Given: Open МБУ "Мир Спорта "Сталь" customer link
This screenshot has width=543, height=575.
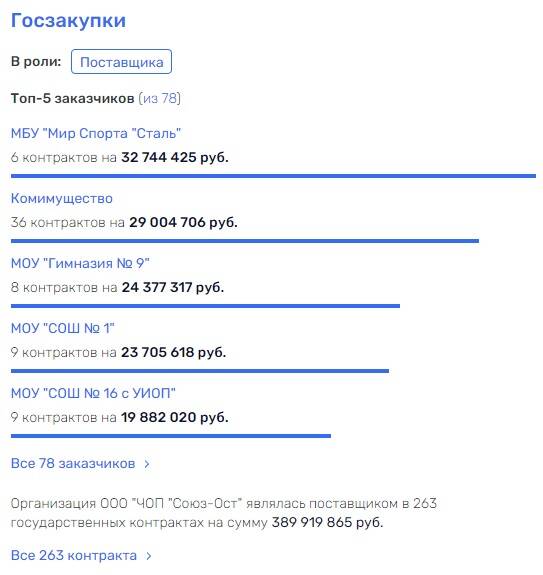Looking at the screenshot, I should pyautogui.click(x=96, y=133).
